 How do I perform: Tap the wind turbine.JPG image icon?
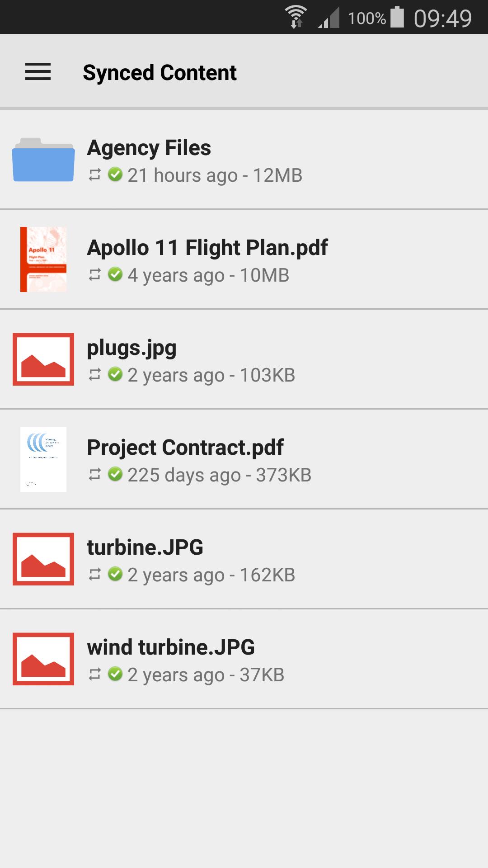pyautogui.click(x=43, y=659)
